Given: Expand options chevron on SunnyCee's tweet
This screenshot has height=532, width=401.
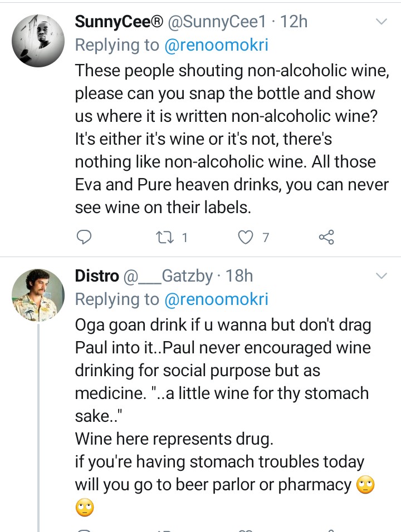Looking at the screenshot, I should coord(382,22).
